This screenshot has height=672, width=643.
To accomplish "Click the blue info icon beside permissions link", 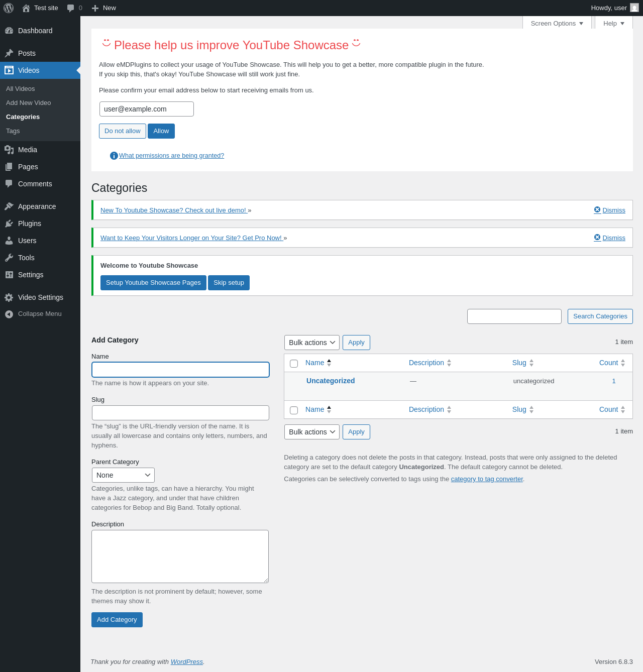I will [x=114, y=156].
